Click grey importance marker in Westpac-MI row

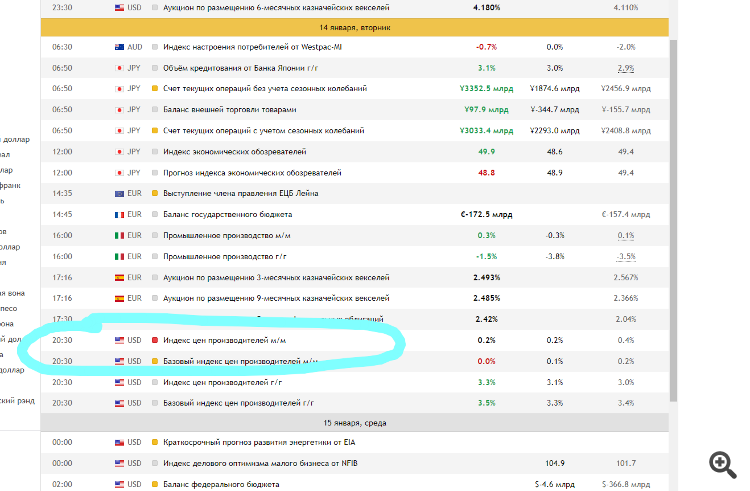click(155, 47)
